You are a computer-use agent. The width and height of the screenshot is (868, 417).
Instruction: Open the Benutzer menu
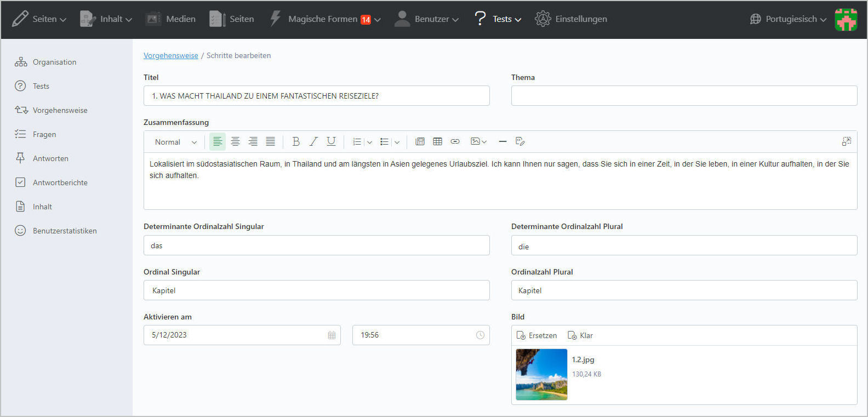coord(426,19)
